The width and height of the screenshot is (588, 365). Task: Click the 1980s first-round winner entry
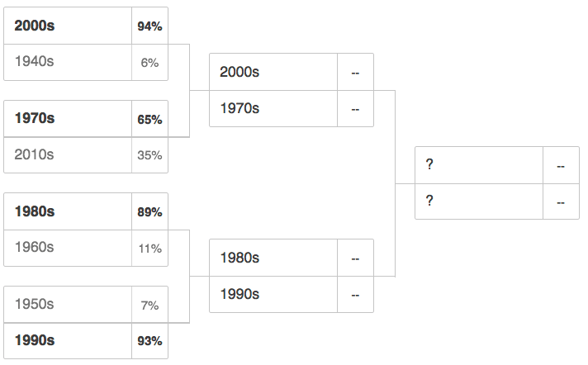pyautogui.click(x=68, y=211)
